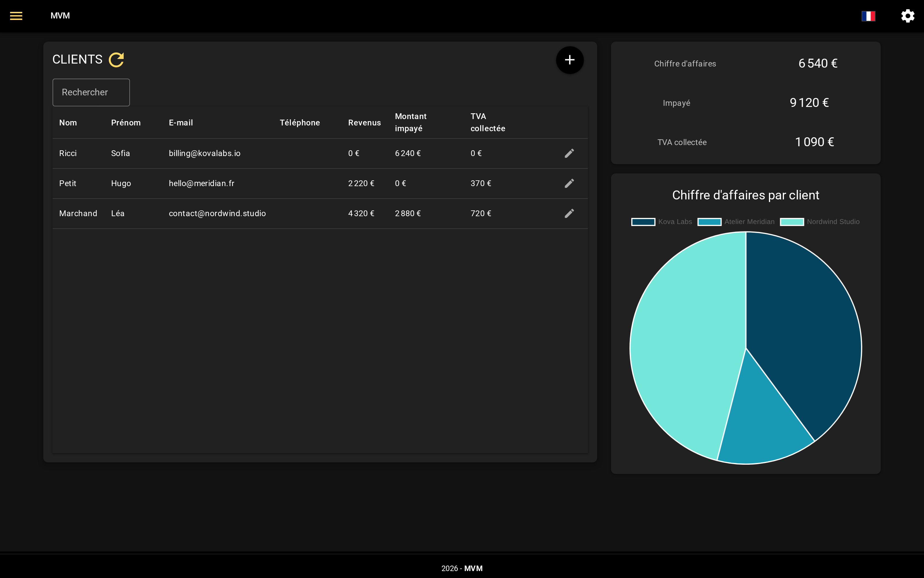924x578 pixels.
Task: Click the Petit name cell
Action: click(68, 183)
